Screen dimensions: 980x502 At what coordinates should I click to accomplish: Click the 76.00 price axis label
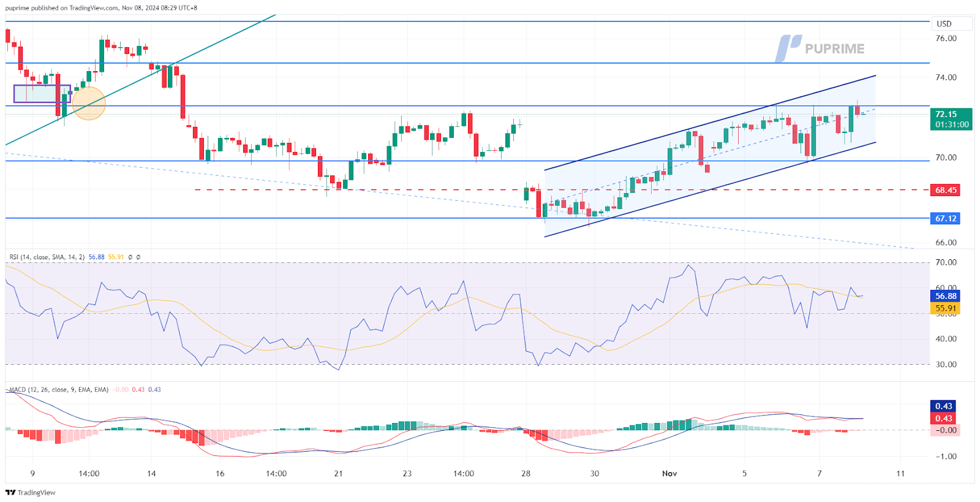(x=946, y=38)
